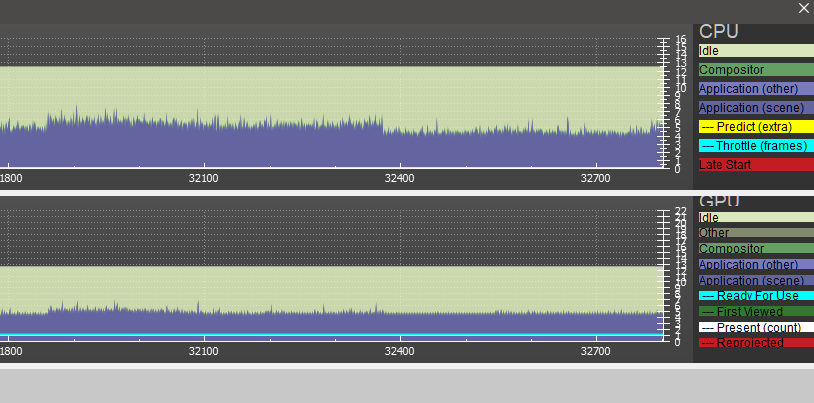Toggle the First Viewed legend entry

tap(756, 312)
